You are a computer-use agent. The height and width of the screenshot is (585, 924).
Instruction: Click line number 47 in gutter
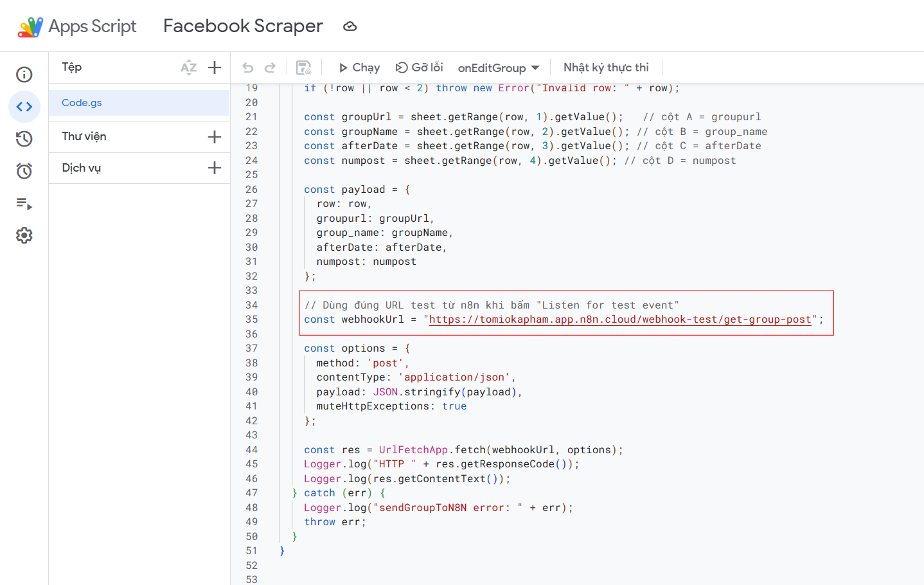tap(251, 493)
